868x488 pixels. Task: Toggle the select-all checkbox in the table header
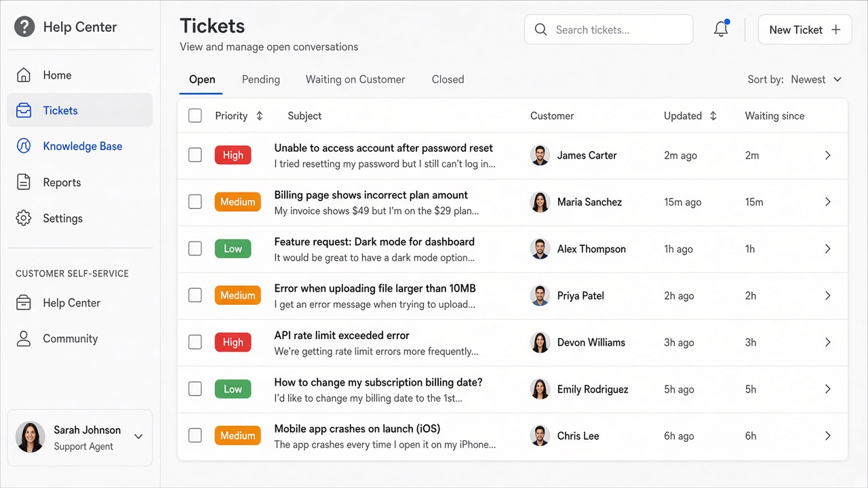tap(195, 116)
